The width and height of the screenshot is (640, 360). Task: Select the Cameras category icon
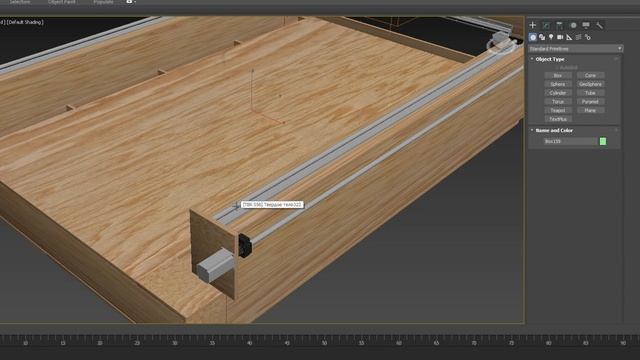pyautogui.click(x=560, y=37)
